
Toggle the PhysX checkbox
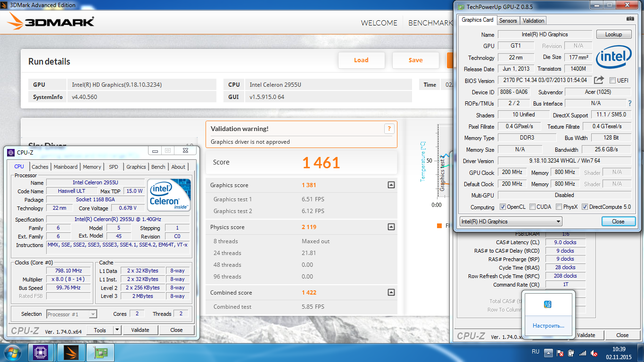tap(559, 207)
